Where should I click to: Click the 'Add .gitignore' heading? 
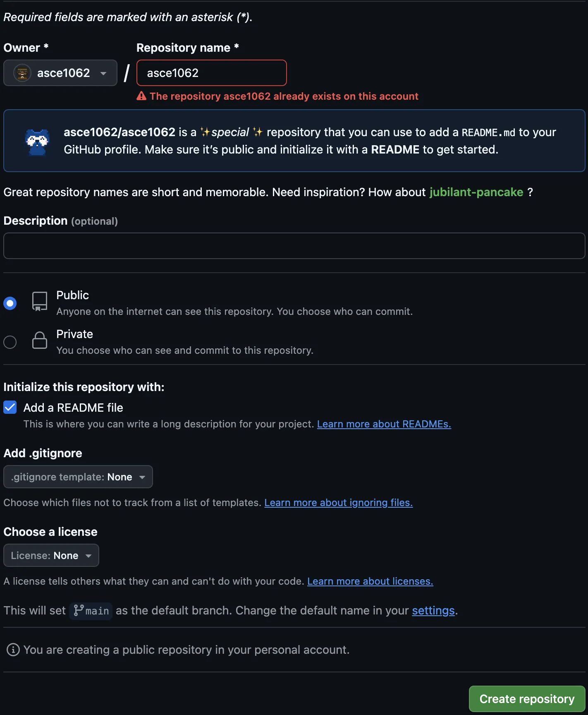pos(43,453)
